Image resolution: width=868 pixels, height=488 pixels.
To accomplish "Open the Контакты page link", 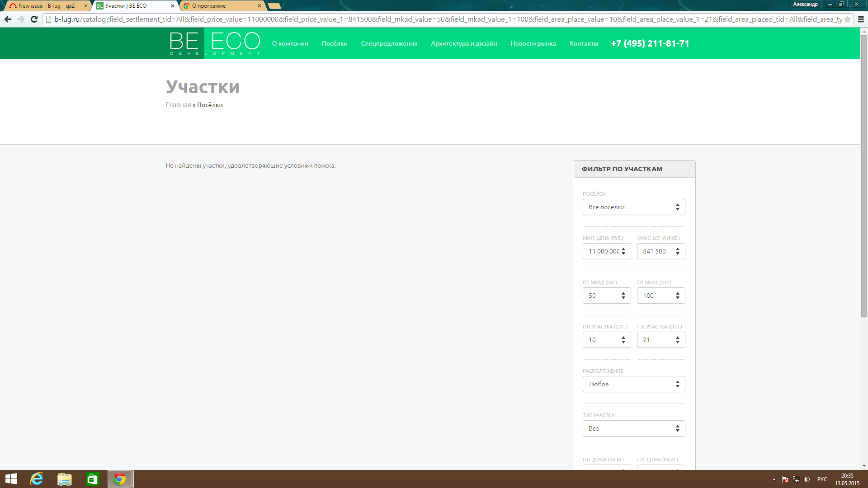I will (x=584, y=43).
